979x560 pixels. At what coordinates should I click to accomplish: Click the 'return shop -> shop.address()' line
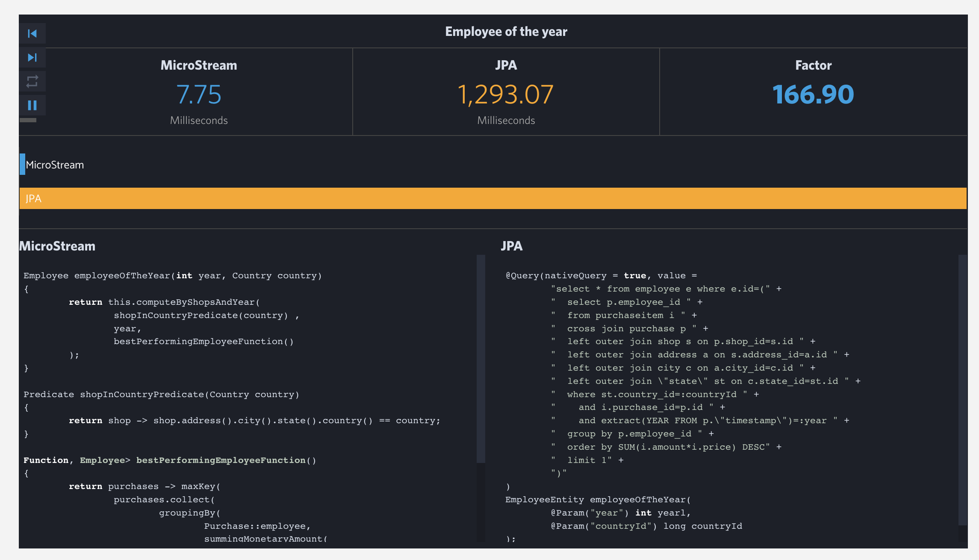255,421
